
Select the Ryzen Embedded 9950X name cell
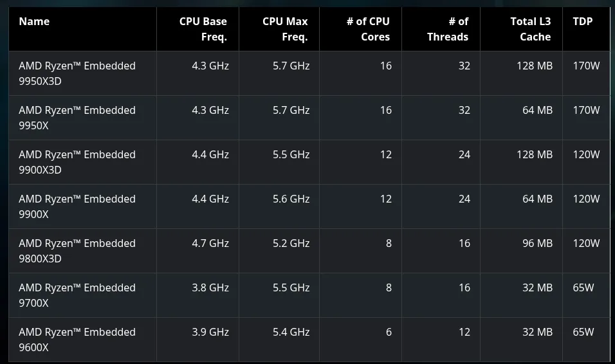(x=77, y=118)
